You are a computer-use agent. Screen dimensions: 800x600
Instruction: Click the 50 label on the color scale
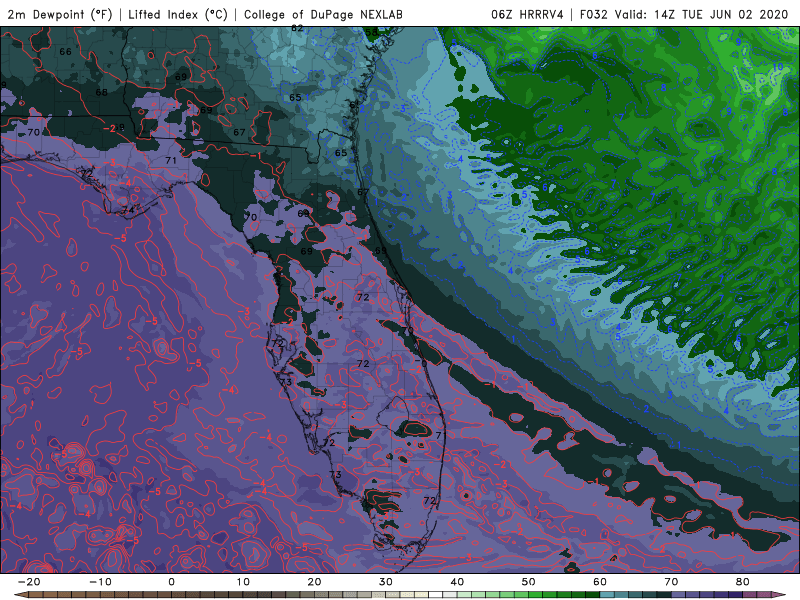click(529, 582)
